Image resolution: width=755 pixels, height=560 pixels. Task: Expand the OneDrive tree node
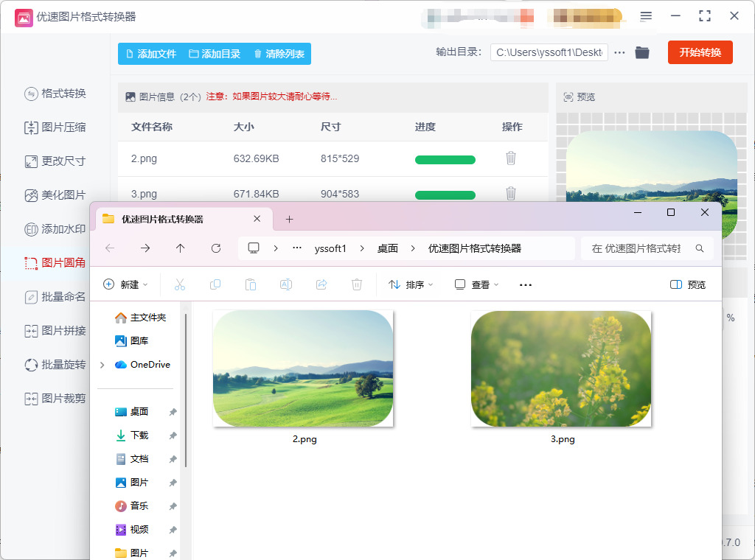tap(102, 365)
